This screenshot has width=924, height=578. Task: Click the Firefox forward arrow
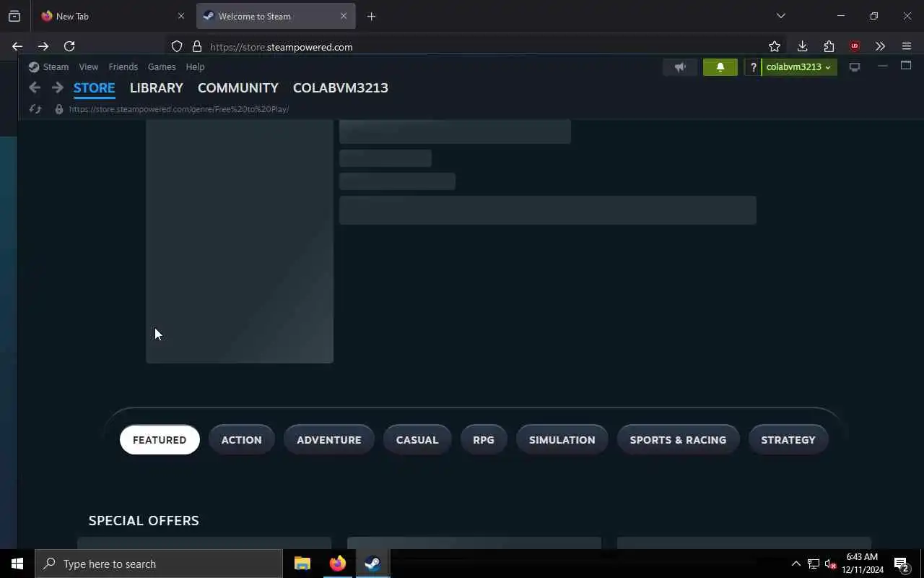43,46
